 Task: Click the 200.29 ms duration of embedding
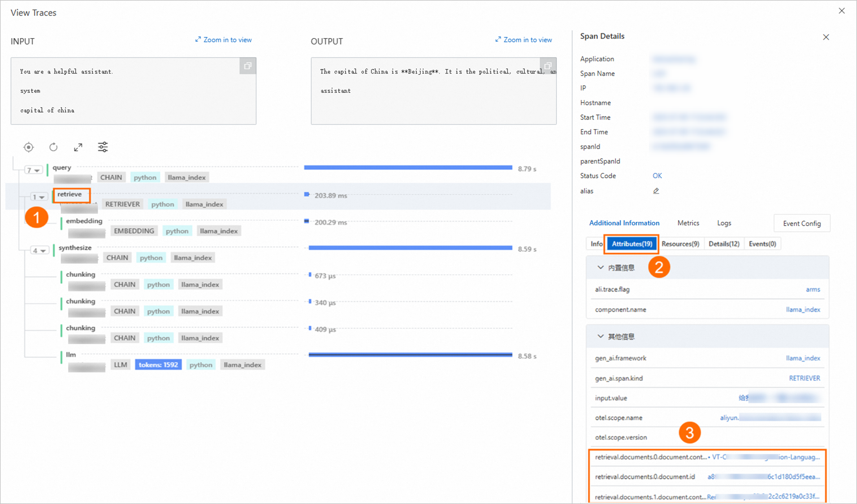pos(331,222)
